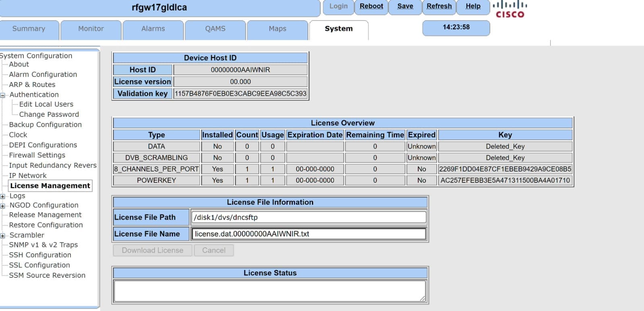Open the Monitor tab
The image size is (644, 311).
(91, 29)
